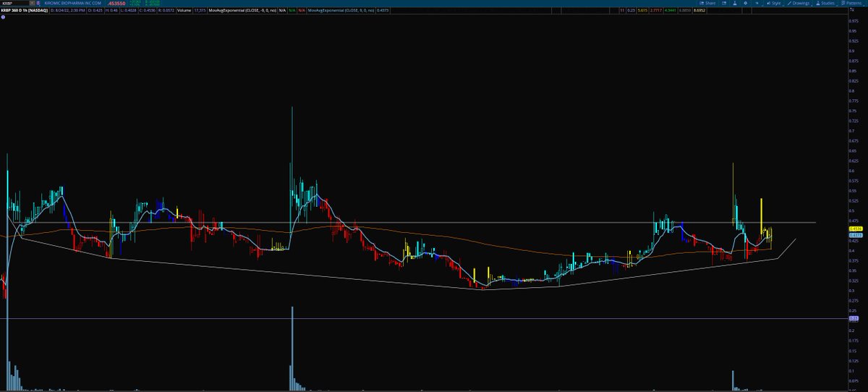The width and height of the screenshot is (868, 392).
Task: Click the KRBP symbol input field
Action: coord(15,3)
